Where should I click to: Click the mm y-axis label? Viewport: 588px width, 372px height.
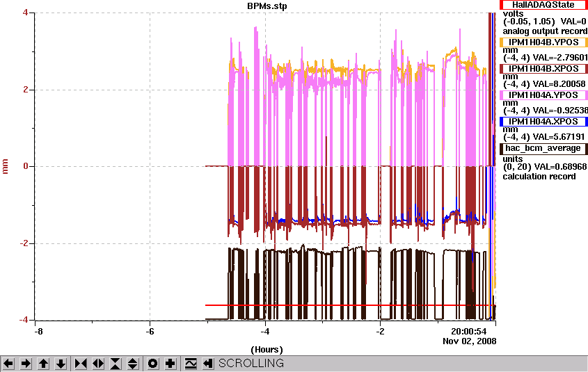coord(6,166)
